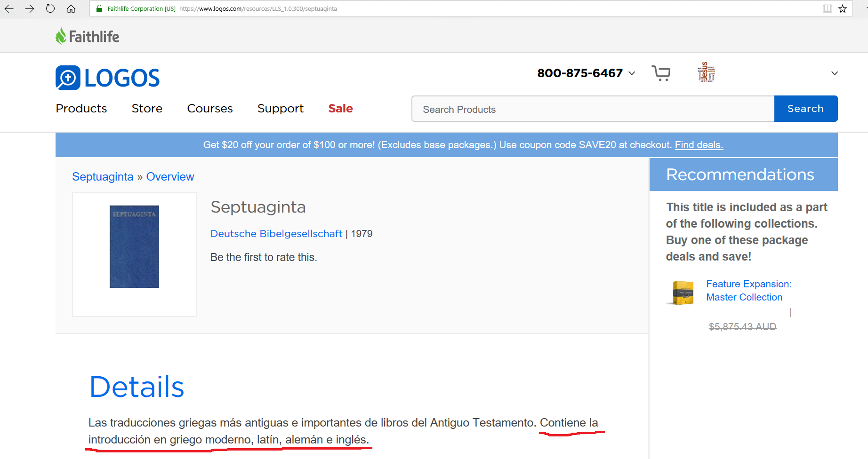Image resolution: width=868 pixels, height=459 pixels.
Task: Click the Faithlife Corporation [US] certificate label
Action: tap(141, 8)
